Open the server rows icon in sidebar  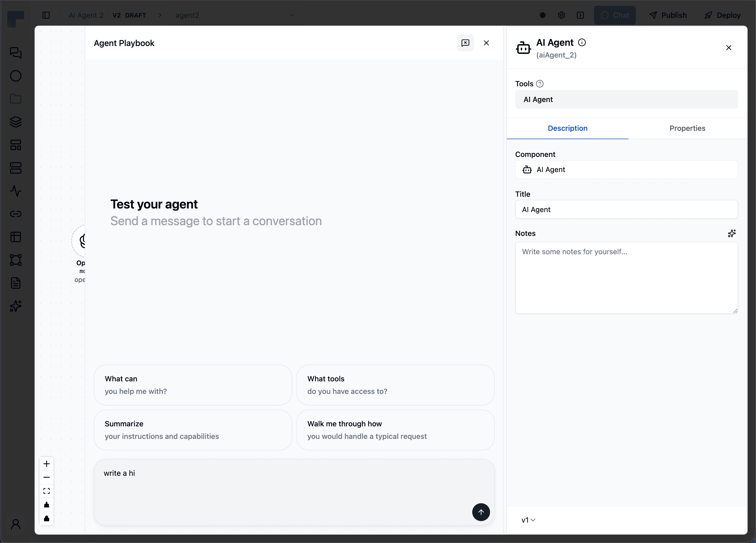click(x=16, y=168)
